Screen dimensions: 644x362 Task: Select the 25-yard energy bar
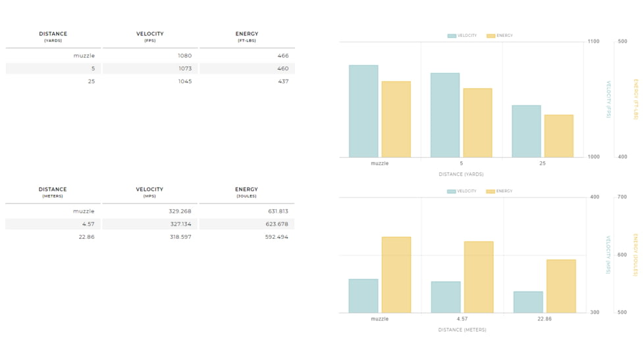[x=558, y=136]
